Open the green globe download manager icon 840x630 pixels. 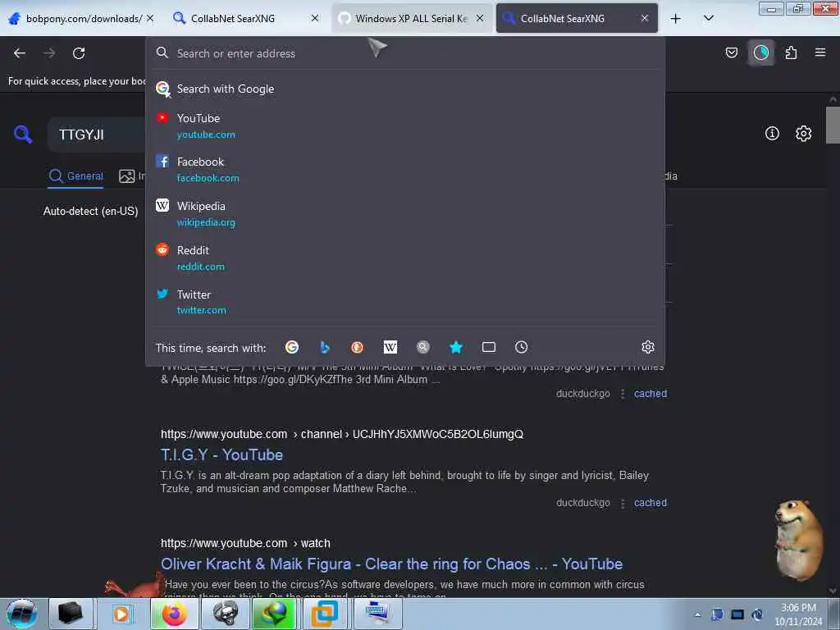274,614
